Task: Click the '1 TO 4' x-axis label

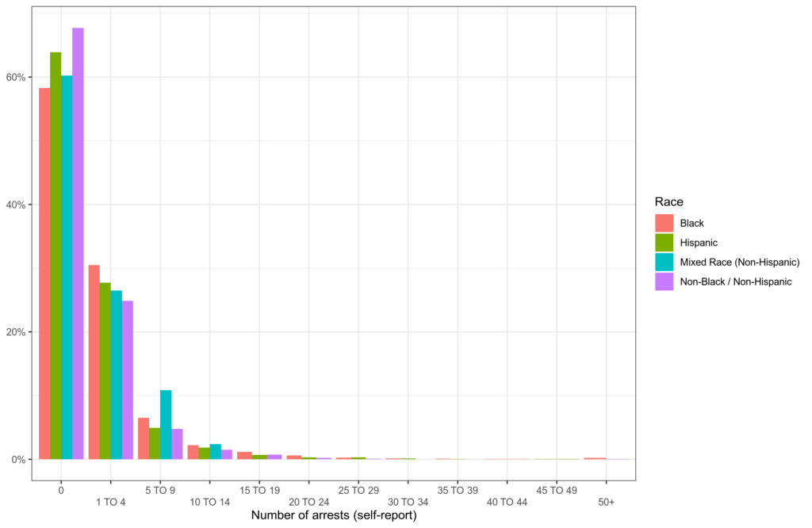Action: pos(111,502)
